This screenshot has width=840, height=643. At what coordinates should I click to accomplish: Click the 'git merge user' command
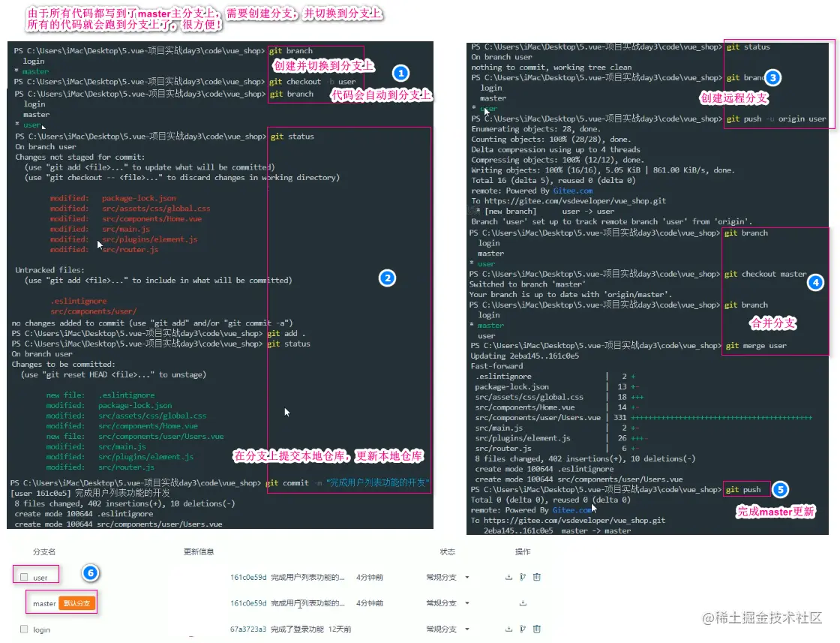click(756, 346)
